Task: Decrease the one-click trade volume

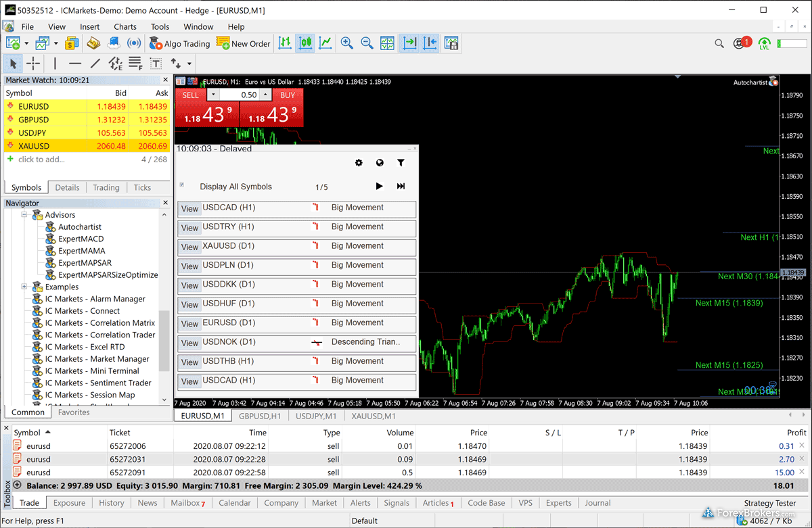Action: coord(213,95)
